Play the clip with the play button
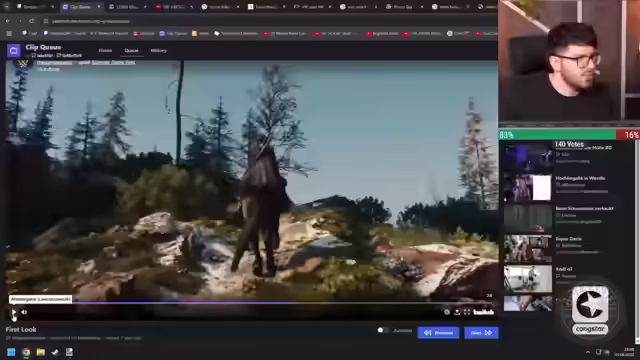This screenshot has height=360, width=640. pyautogui.click(x=13, y=312)
